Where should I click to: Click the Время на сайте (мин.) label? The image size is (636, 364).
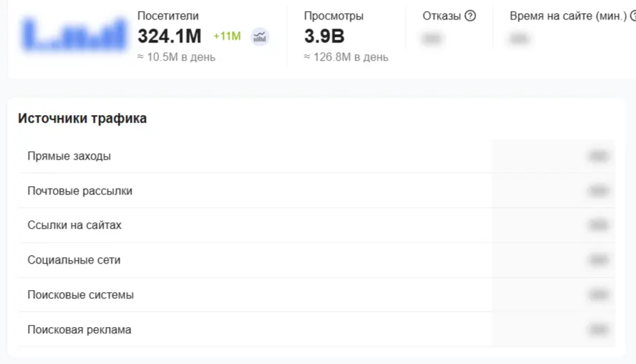click(x=568, y=16)
